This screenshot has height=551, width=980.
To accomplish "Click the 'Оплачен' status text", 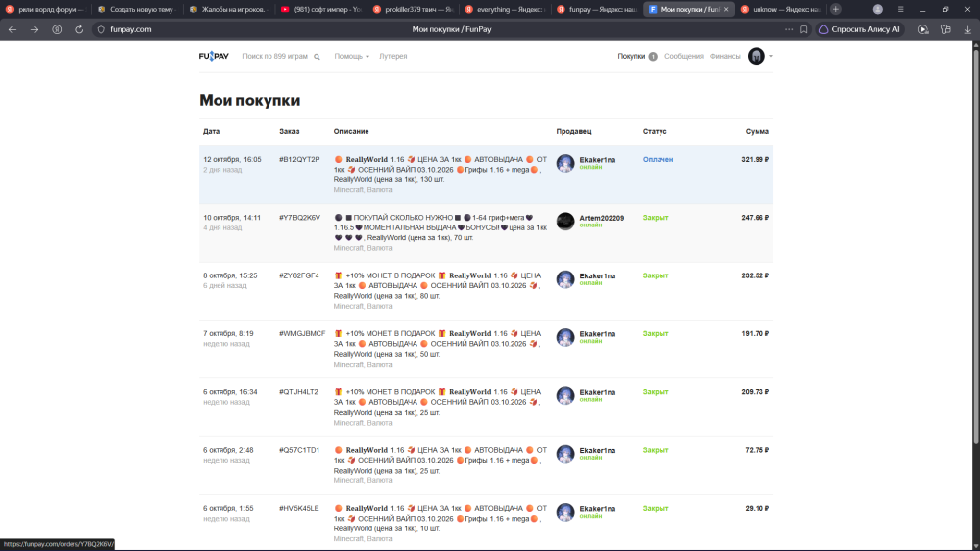I will tap(659, 160).
